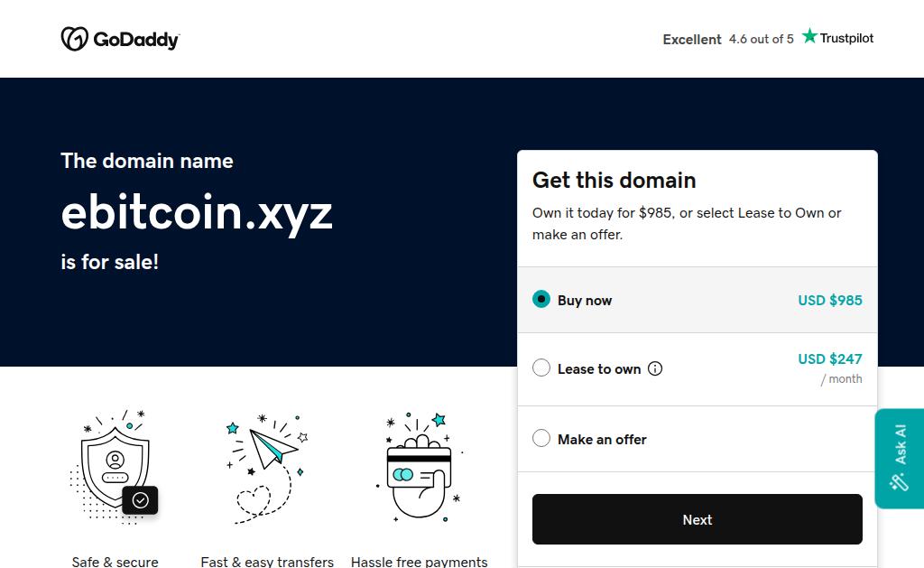Click the credit card payments icon
Viewport: 924px width, 568px height.
point(420,467)
